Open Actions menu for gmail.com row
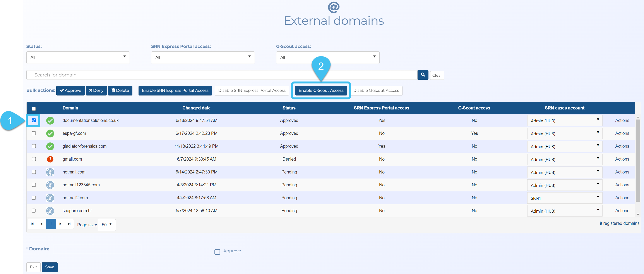Image resolution: width=644 pixels, height=274 pixels. click(622, 159)
